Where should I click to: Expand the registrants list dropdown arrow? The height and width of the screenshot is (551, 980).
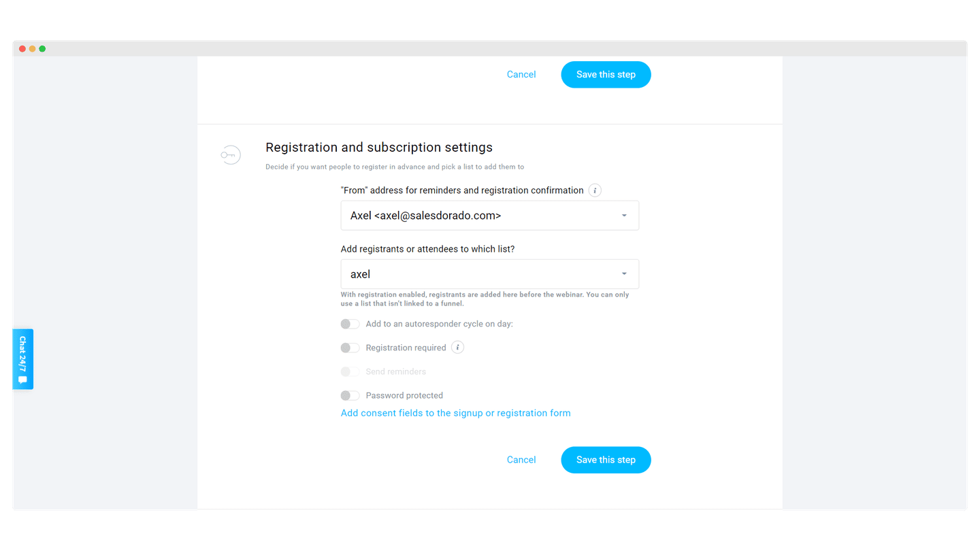624,274
